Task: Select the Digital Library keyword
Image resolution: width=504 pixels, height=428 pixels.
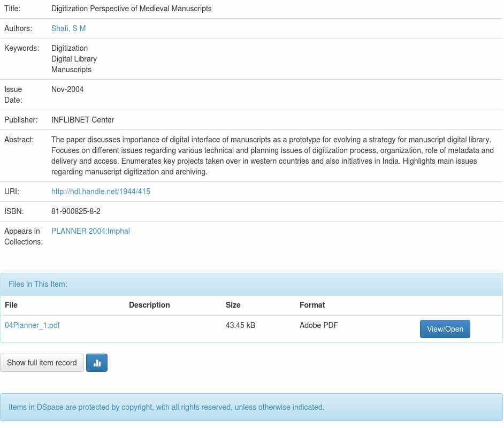Action: pos(74,59)
